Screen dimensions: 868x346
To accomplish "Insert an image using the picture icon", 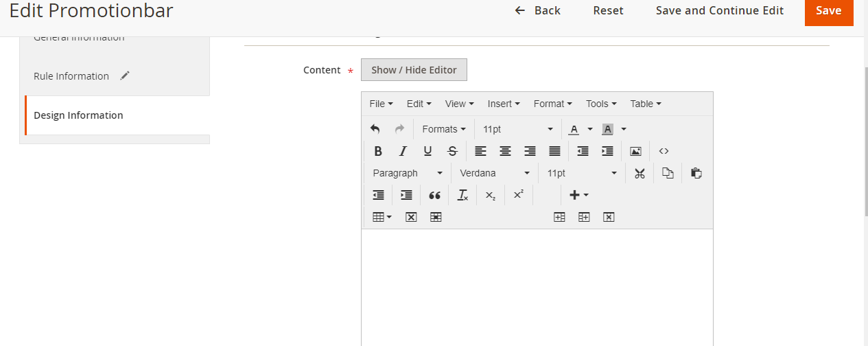I will (x=635, y=151).
